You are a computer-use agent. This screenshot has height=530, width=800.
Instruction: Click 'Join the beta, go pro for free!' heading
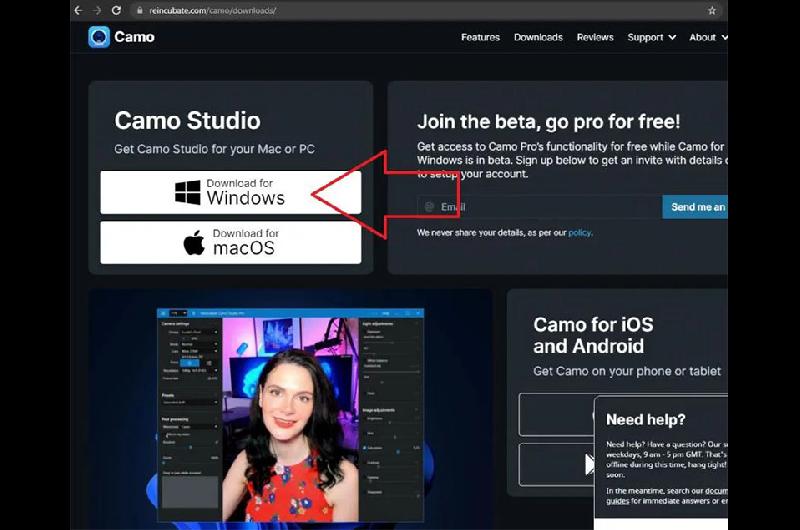point(548,122)
